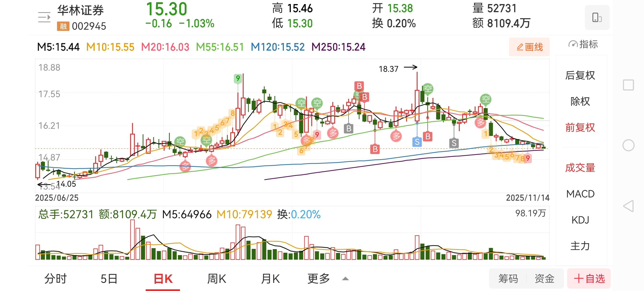The height and width of the screenshot is (291, 644).
Task: Tap the Android back triangle button
Action: coord(628,206)
